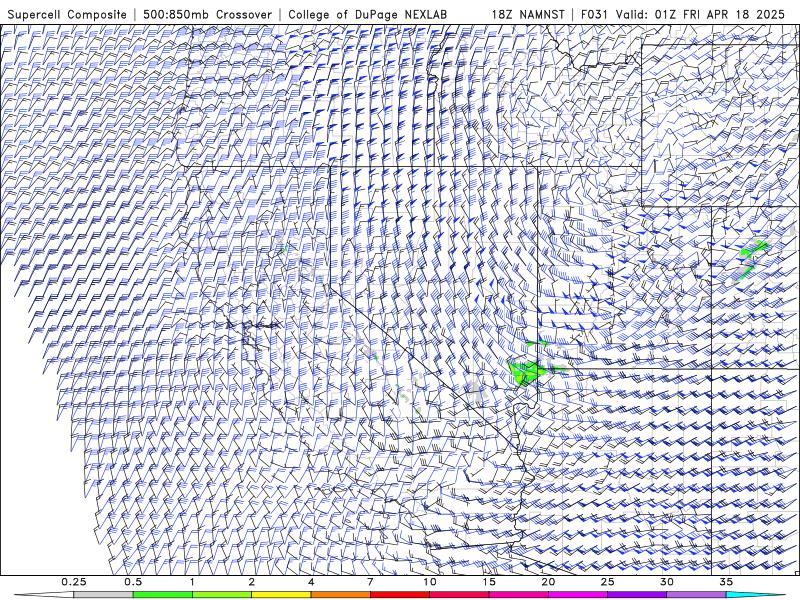
Task: Click the '1' scale label
Action: (192, 582)
